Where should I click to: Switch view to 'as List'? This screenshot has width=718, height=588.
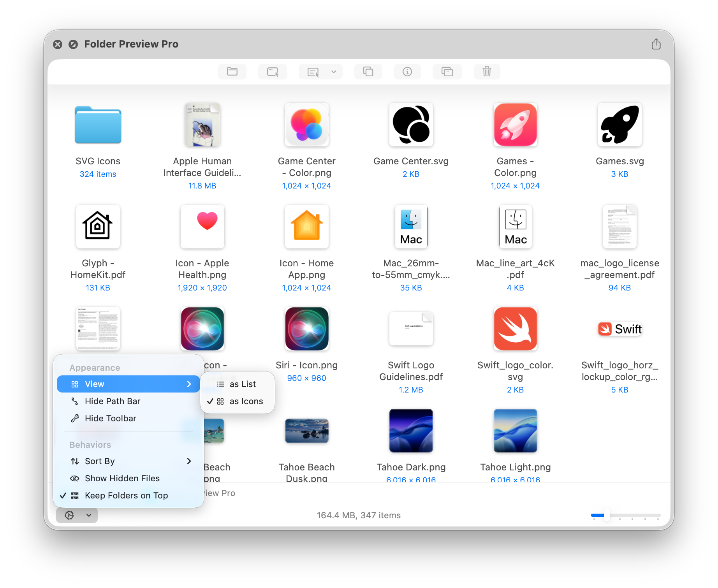[x=242, y=384]
